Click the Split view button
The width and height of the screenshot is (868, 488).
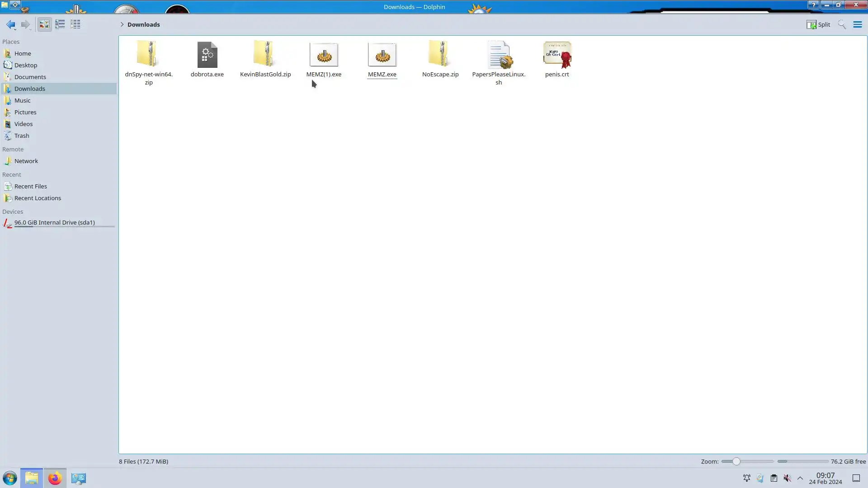click(x=818, y=24)
